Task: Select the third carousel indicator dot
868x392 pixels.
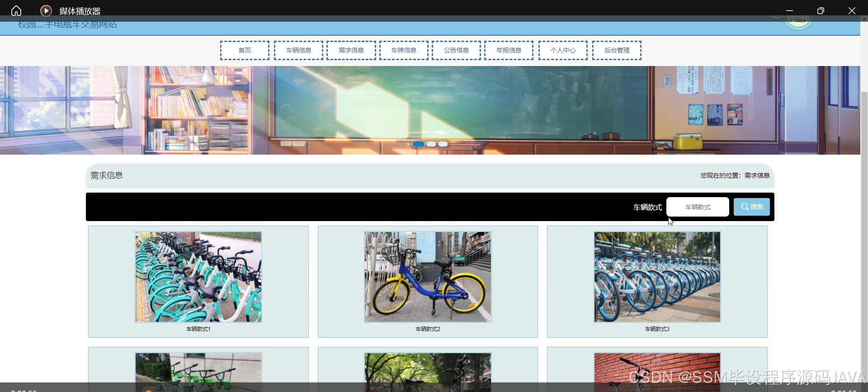Action: [x=443, y=144]
